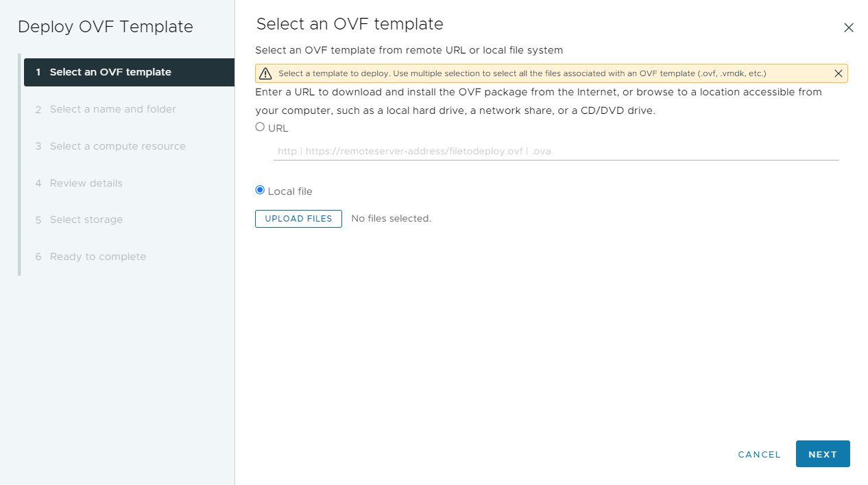
Task: Close the Deploy OVF Template dialog
Action: point(849,27)
